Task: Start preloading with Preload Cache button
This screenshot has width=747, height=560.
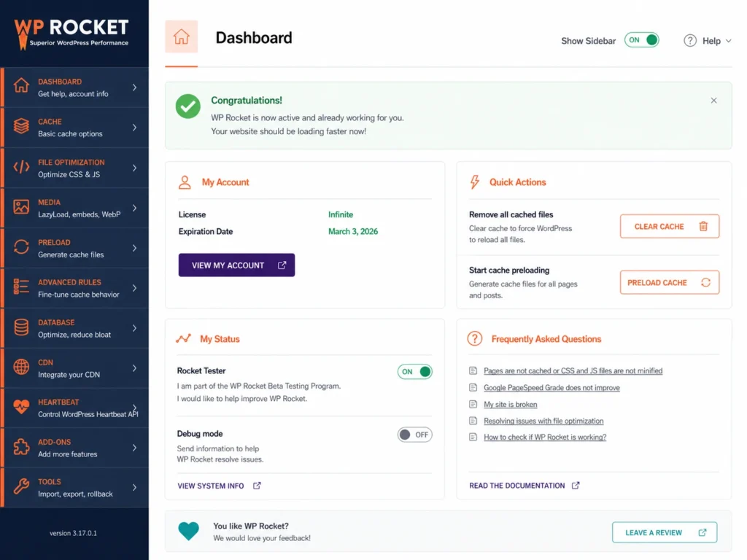Action: point(670,282)
